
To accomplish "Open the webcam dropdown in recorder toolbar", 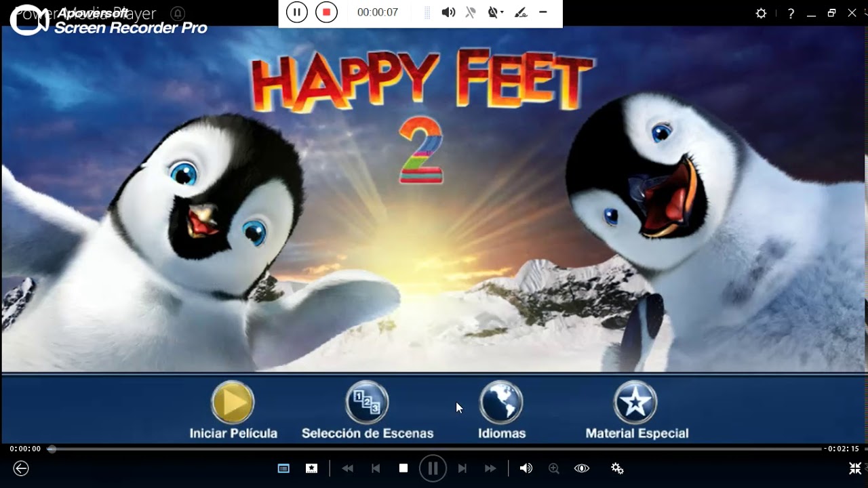I will pos(496,12).
